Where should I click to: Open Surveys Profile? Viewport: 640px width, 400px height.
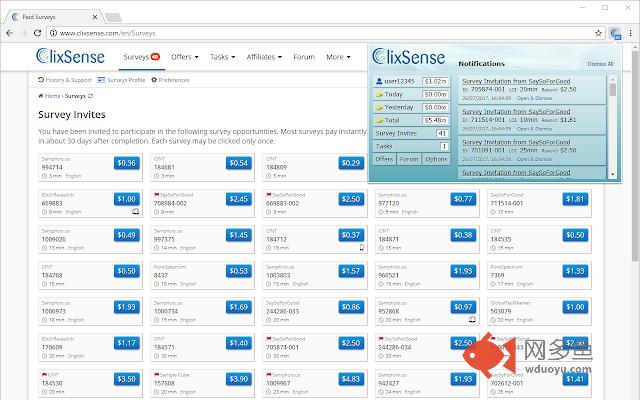pos(122,80)
